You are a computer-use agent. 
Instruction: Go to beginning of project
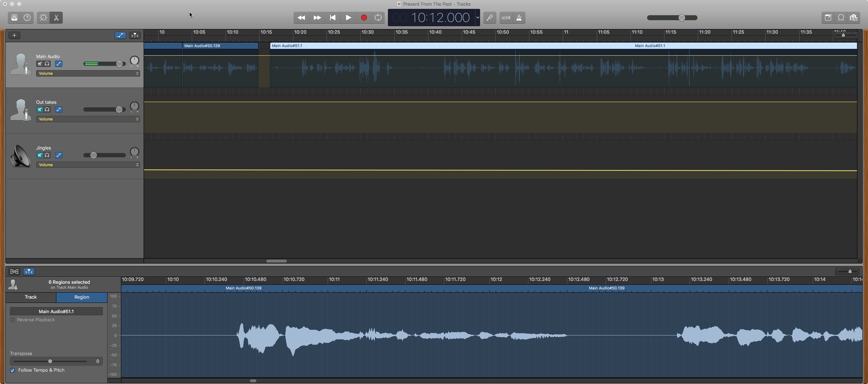tap(333, 18)
